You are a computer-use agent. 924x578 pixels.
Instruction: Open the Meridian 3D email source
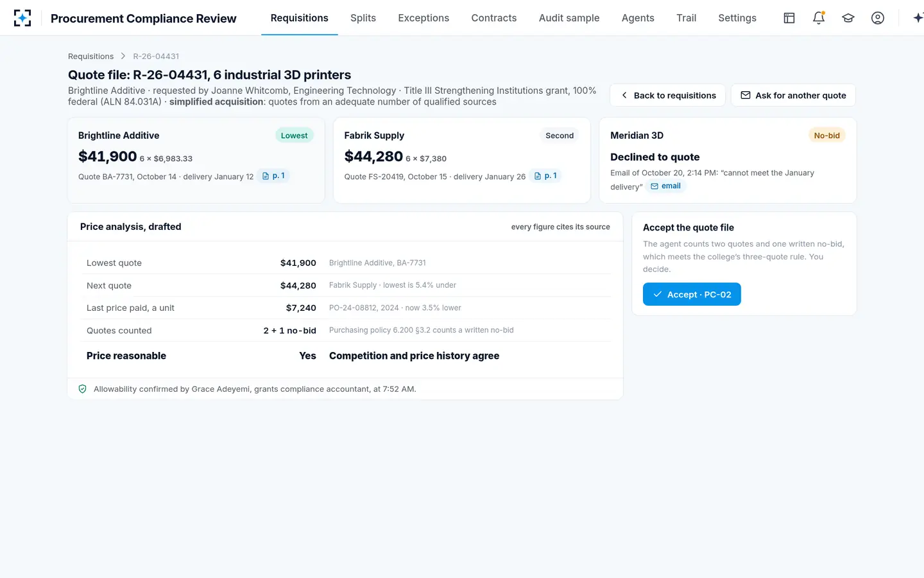[x=666, y=186]
